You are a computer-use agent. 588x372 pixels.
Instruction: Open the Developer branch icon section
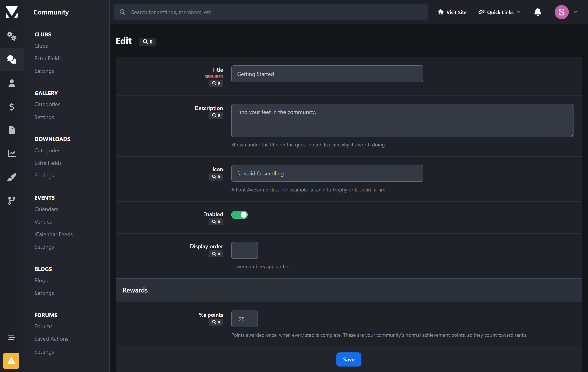click(x=12, y=200)
